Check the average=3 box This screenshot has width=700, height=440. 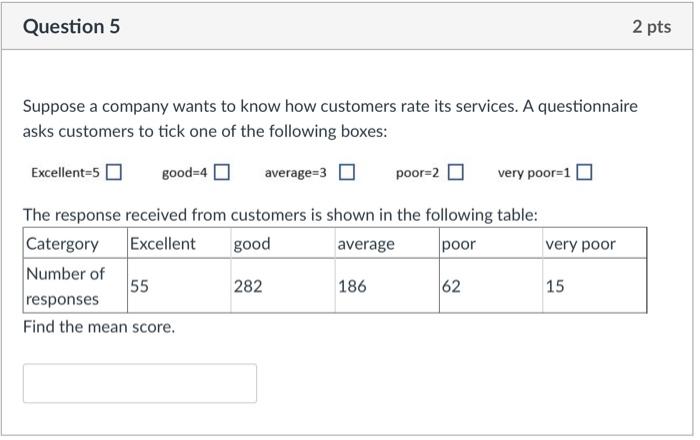(x=346, y=173)
